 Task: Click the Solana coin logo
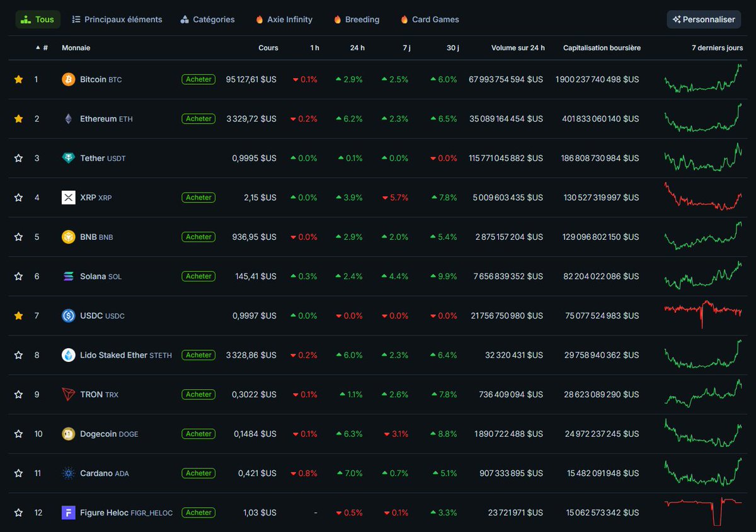[x=68, y=276]
